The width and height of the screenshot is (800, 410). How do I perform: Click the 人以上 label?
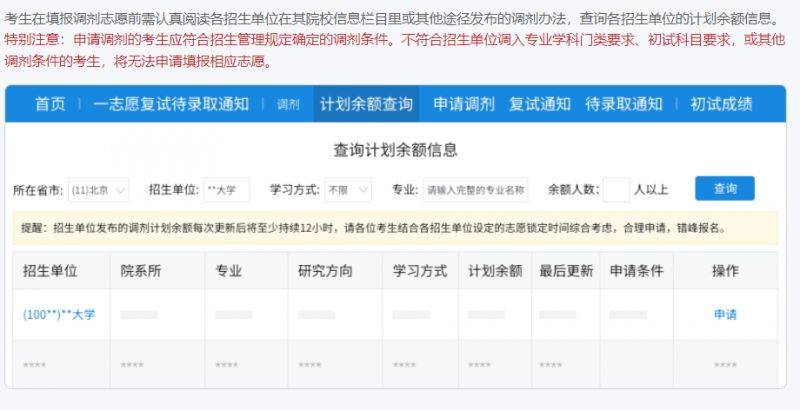651,190
